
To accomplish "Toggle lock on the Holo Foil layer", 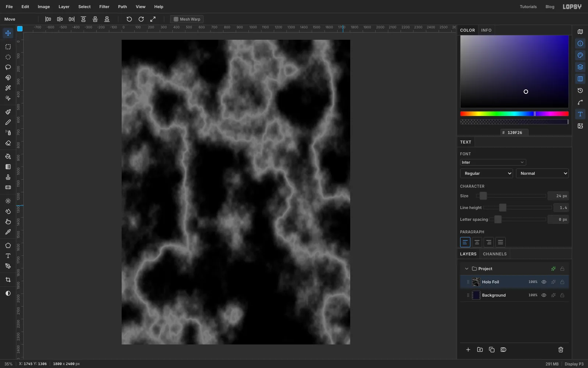I will point(562,282).
